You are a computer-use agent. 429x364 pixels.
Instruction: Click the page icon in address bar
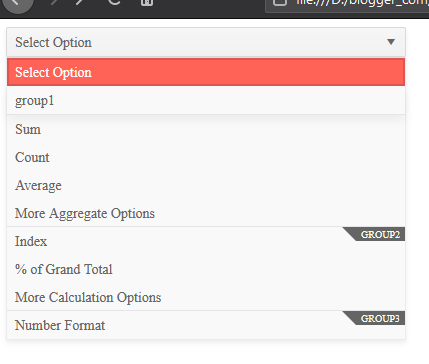(280, 3)
